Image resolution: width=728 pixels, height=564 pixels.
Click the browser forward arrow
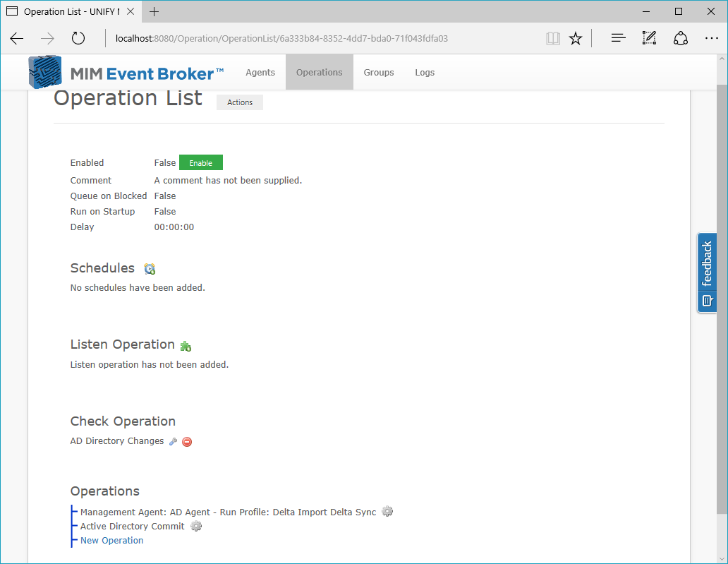pyautogui.click(x=47, y=38)
